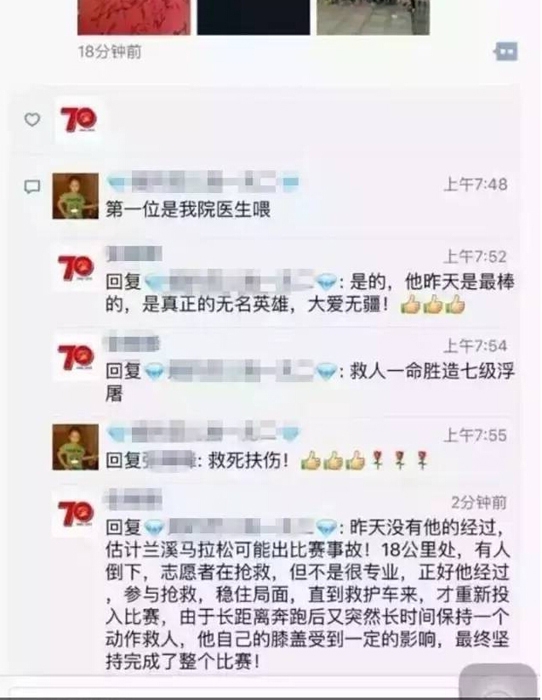Screen dimensions: 542x700
Task: Tap the long reply about 兰溪马拉松
Action: [x=308, y=594]
